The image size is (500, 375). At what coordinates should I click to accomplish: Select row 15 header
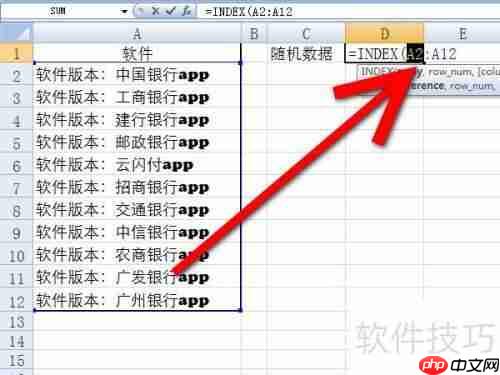(x=16, y=360)
